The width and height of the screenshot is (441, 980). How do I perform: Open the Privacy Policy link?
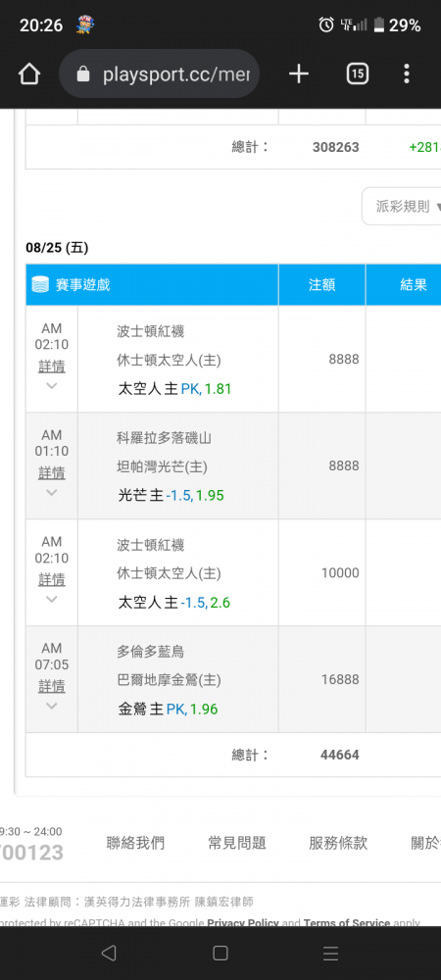[243, 922]
